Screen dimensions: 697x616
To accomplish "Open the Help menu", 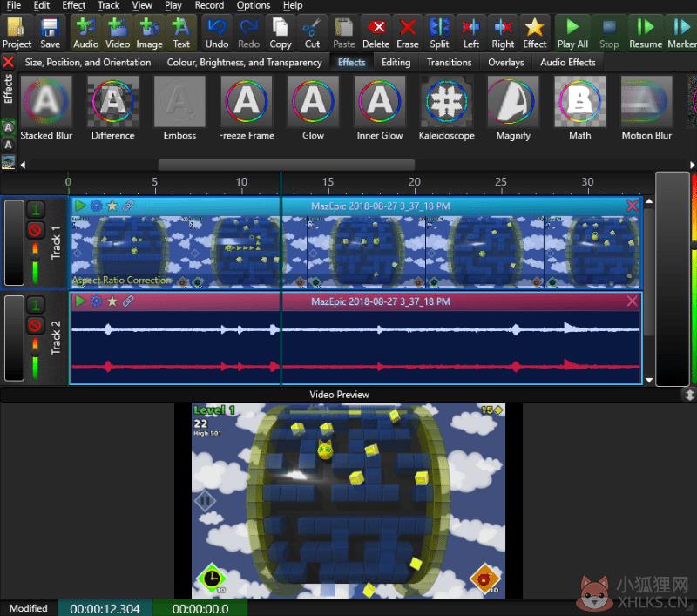I will 293,5.
